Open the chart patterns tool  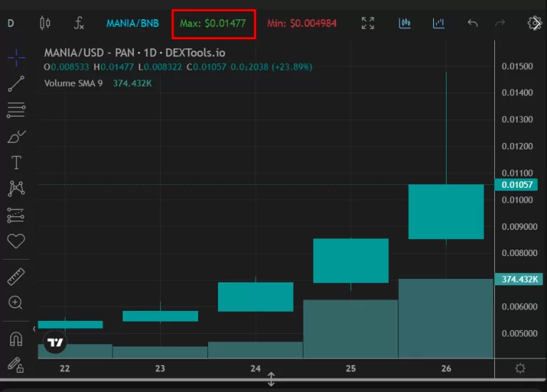16,189
